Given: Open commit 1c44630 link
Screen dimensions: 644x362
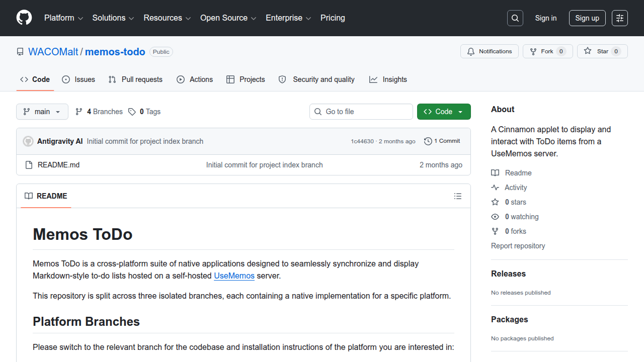Looking at the screenshot, I should pyautogui.click(x=362, y=141).
